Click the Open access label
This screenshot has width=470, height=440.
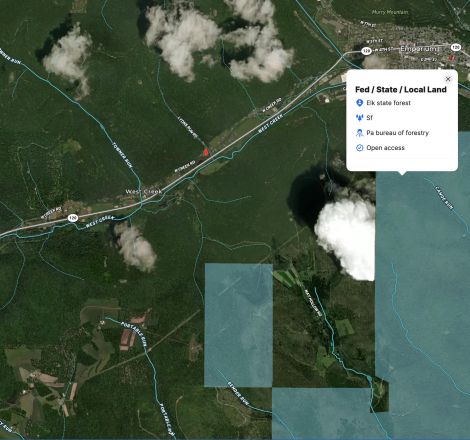click(x=385, y=148)
